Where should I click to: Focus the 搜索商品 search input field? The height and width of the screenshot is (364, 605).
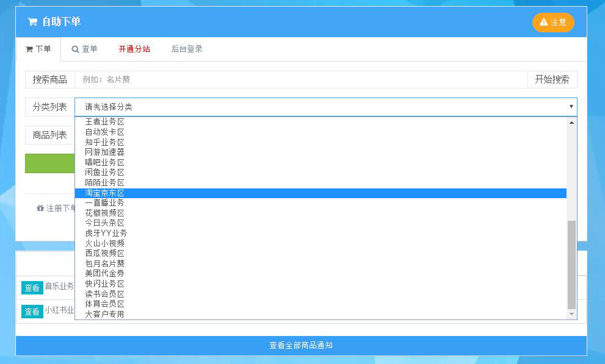[x=301, y=79]
